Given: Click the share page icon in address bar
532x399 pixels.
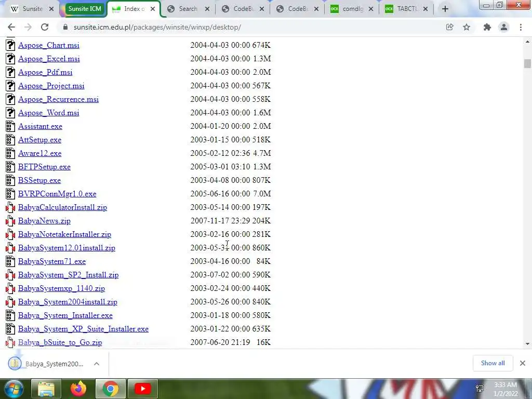Looking at the screenshot, I should pyautogui.click(x=450, y=27).
